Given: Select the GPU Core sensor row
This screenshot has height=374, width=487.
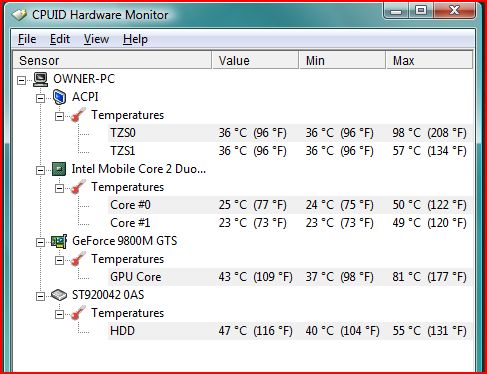Looking at the screenshot, I should coord(290,277).
